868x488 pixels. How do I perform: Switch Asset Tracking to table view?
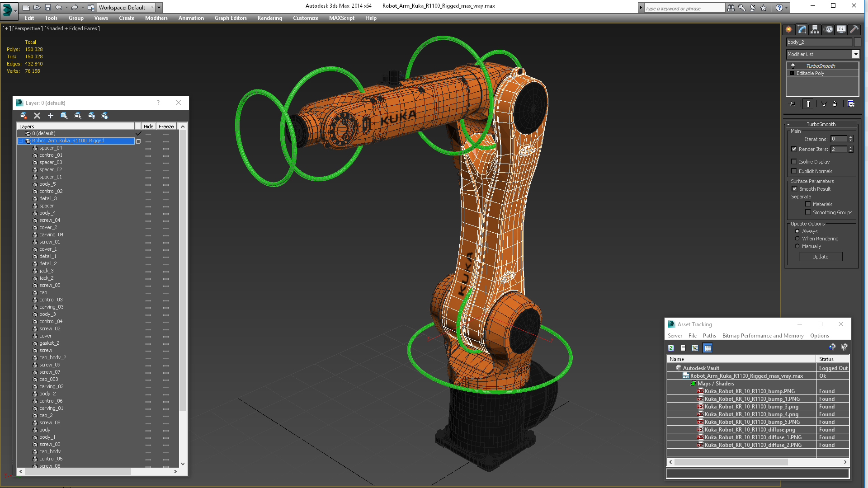click(708, 348)
